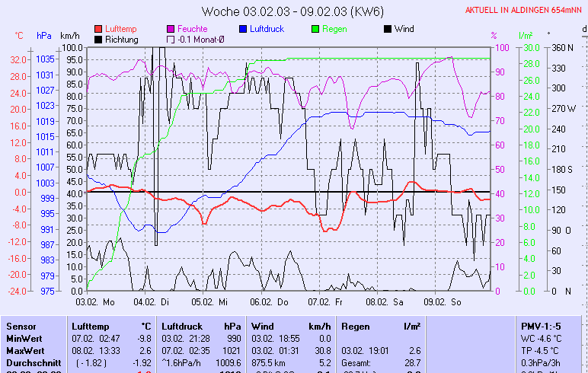This screenshot has width=588, height=373.
Task: Click the l/m² rain axis unit label
Action: pyautogui.click(x=525, y=36)
